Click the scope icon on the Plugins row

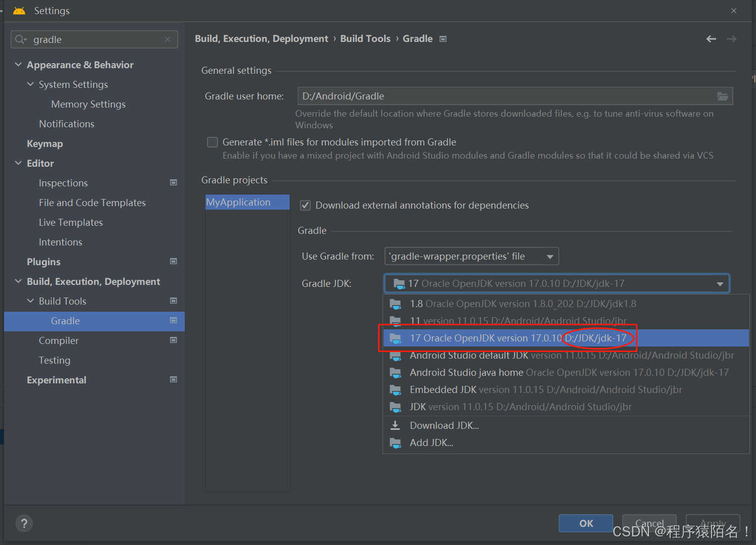174,261
